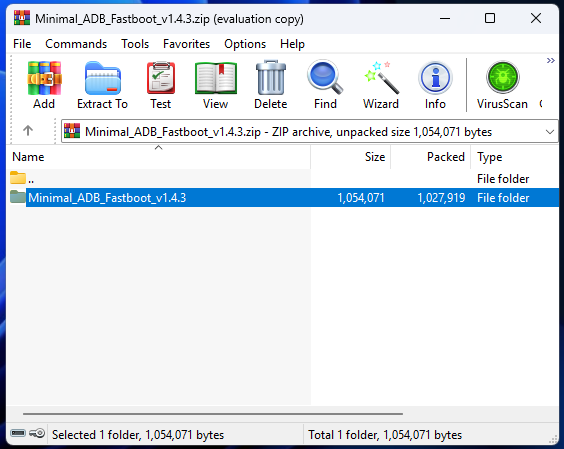
Task: Click the parent folder '..' icon
Action: 18,178
